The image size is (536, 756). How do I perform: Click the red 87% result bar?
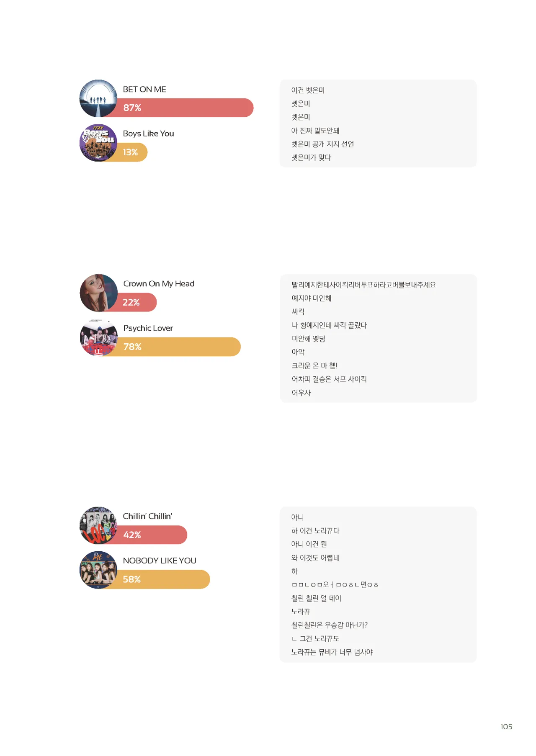click(x=188, y=108)
